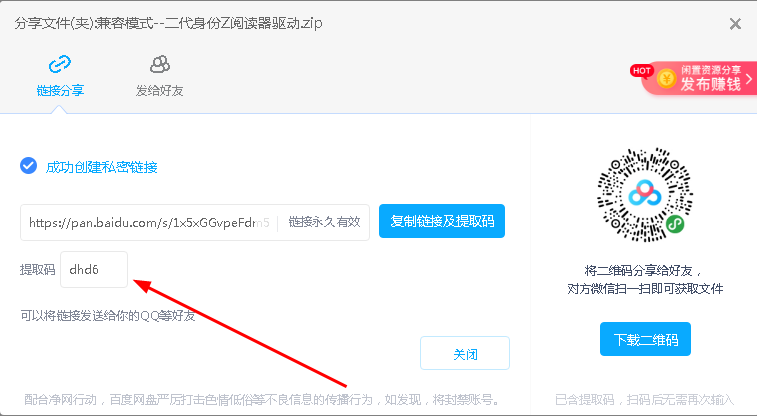This screenshot has height=416, width=757.
Task: Switch to the 发给好友 tab
Action: click(160, 76)
